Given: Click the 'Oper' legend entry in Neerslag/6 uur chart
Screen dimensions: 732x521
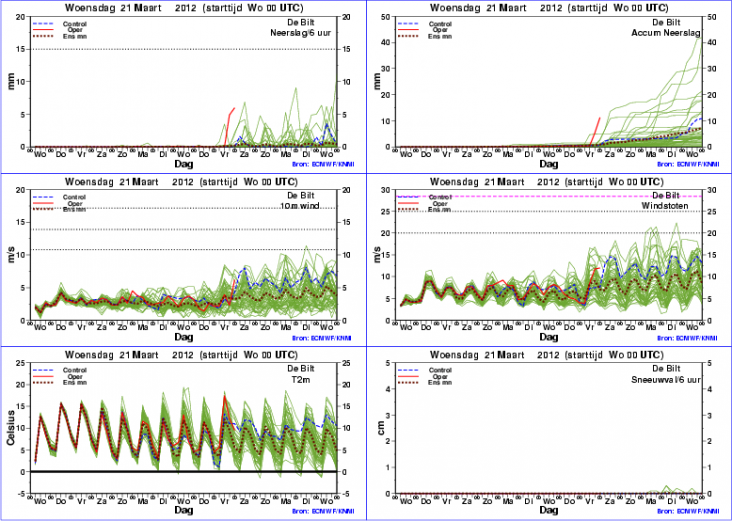Looking at the screenshot, I should [75, 30].
